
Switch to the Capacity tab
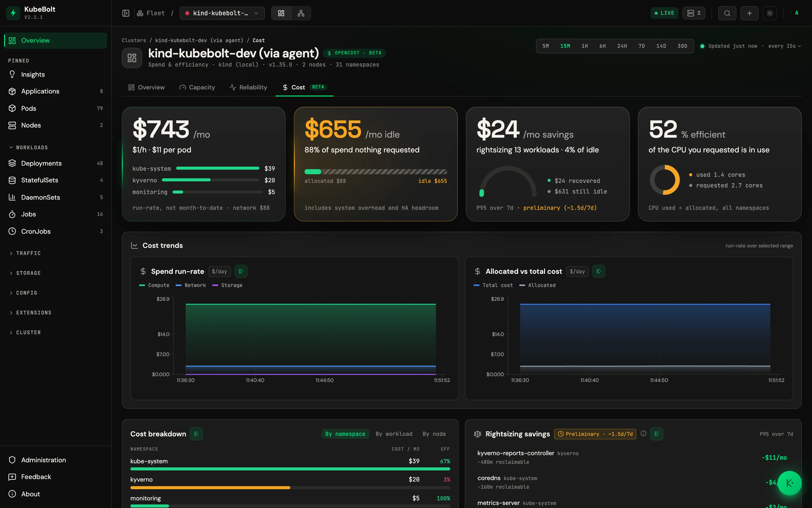click(197, 87)
